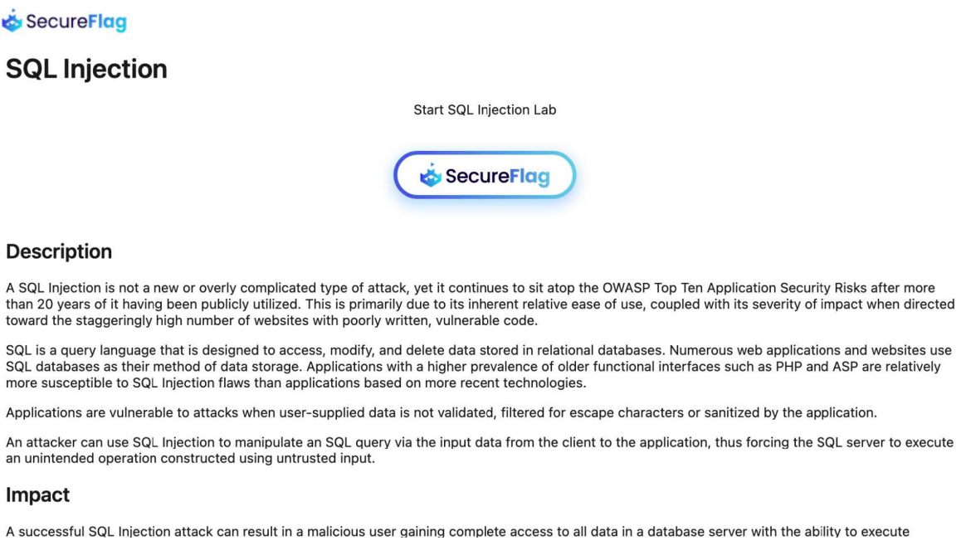Click the SecureFlag wordmark in the header
The width and height of the screenshot is (971, 560).
pos(76,22)
